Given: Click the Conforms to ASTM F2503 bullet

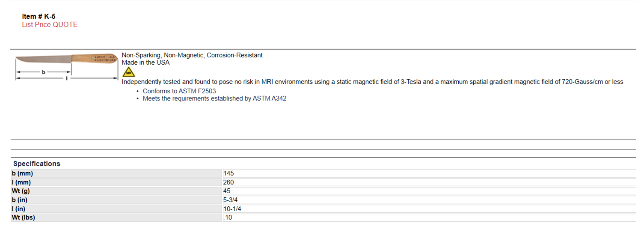Looking at the screenshot, I should pyautogui.click(x=179, y=91).
